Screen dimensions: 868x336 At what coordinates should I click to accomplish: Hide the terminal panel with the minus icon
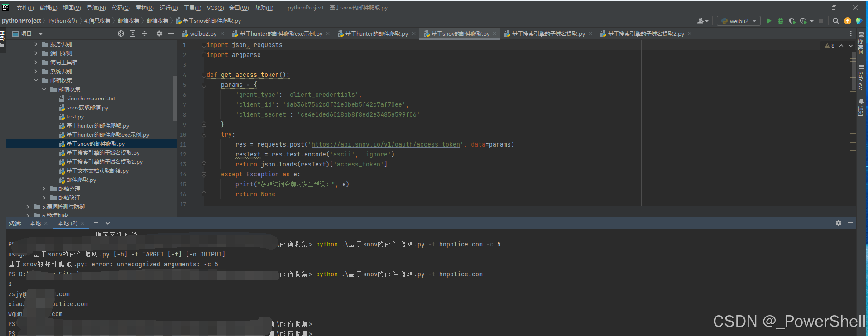tap(850, 223)
